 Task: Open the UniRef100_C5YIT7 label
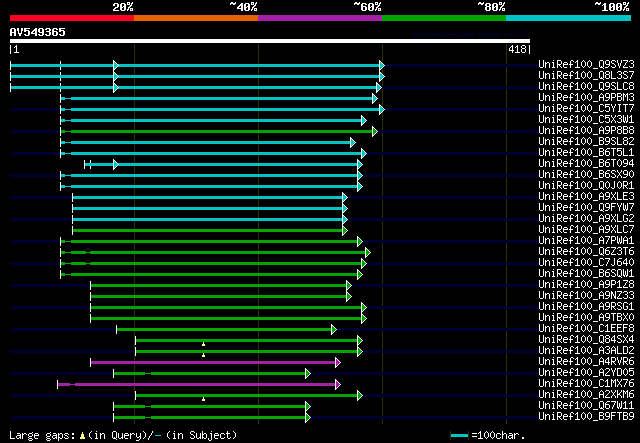coord(586,109)
